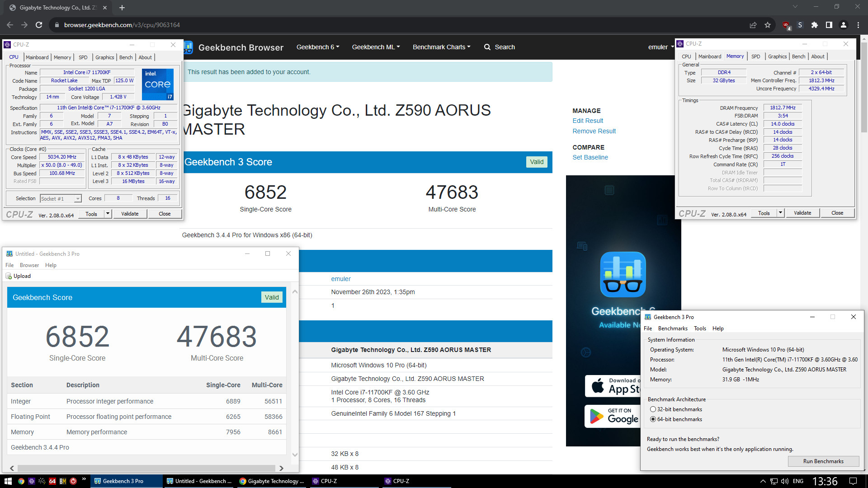
Task: Click the Search magnifier in Geekbench navbar
Action: (487, 47)
